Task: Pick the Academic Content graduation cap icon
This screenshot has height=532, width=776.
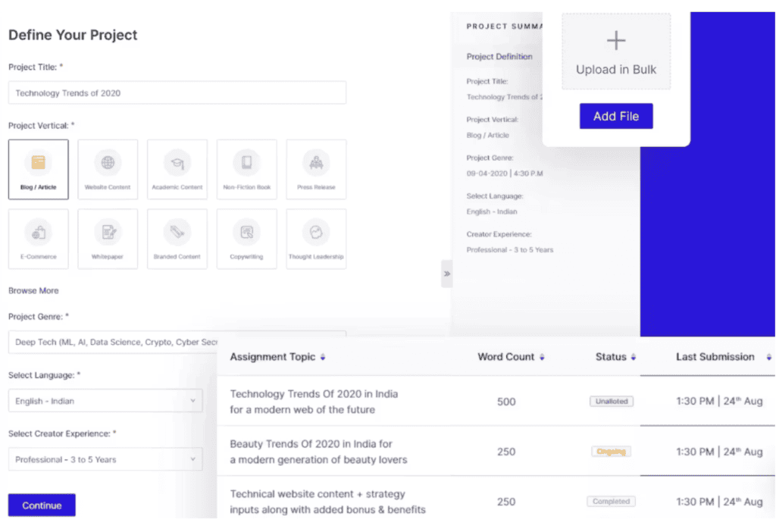Action: coord(177,162)
